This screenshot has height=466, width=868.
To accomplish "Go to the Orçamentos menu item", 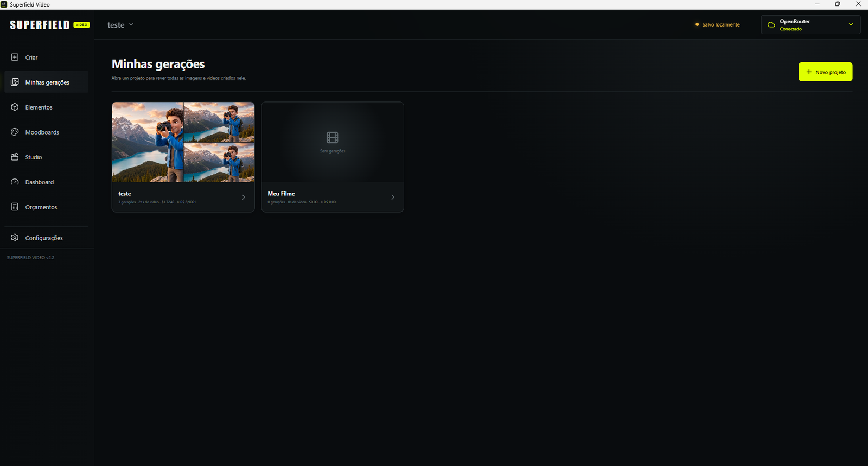I will 46,207.
